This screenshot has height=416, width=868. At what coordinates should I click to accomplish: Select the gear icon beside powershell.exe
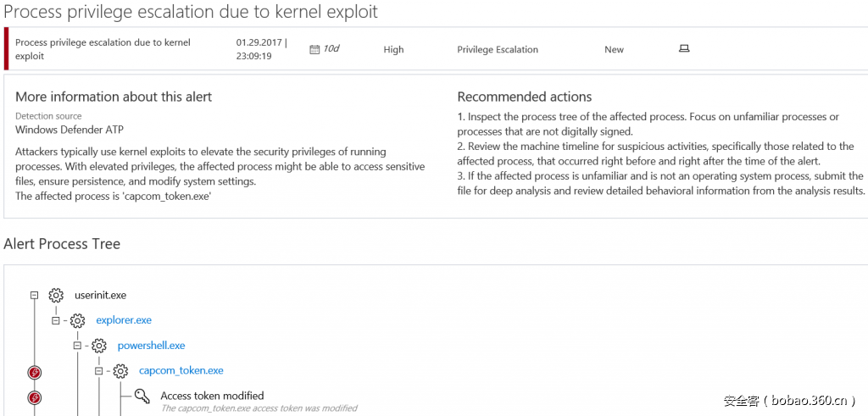(x=99, y=346)
